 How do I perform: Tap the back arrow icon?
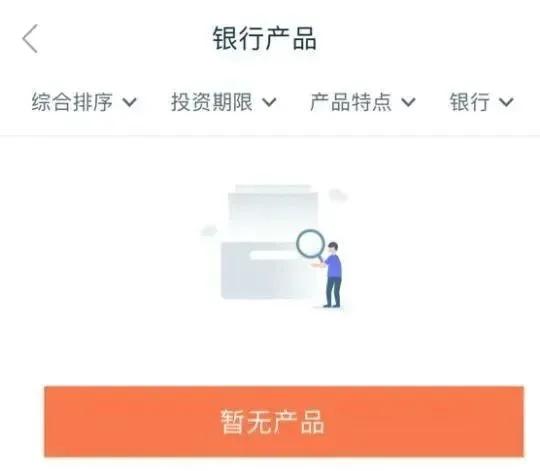pyautogui.click(x=30, y=39)
